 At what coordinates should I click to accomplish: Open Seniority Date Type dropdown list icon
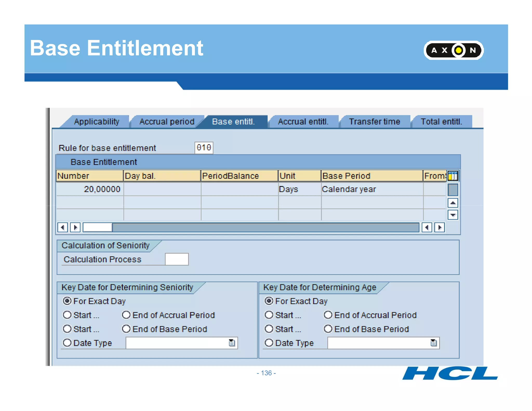point(232,343)
